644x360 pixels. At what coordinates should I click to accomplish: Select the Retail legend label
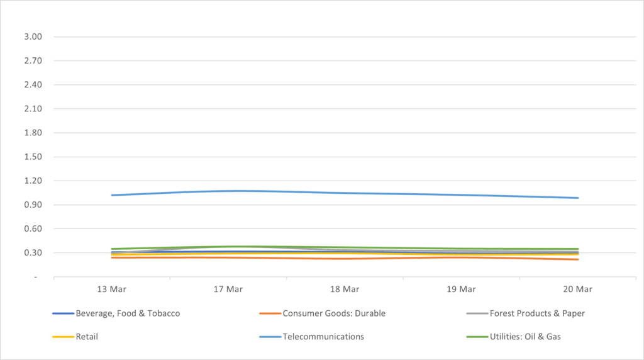pyautogui.click(x=87, y=337)
